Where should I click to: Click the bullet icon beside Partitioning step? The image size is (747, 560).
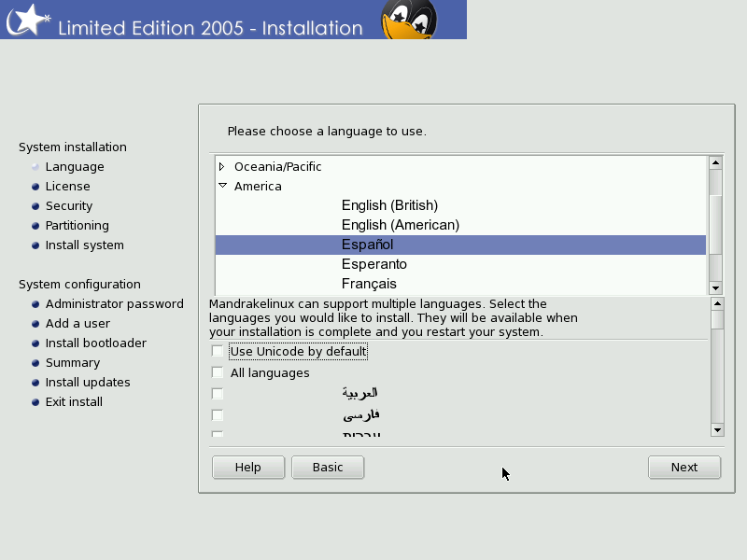(x=35, y=226)
